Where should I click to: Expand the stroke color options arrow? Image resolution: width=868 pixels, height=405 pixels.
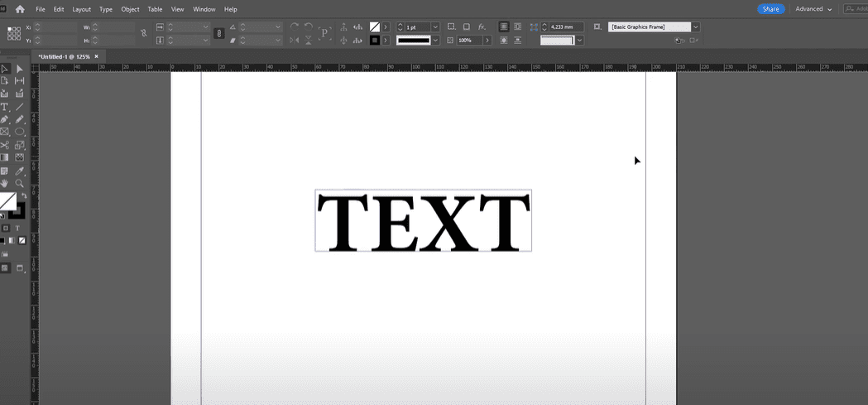click(x=386, y=40)
